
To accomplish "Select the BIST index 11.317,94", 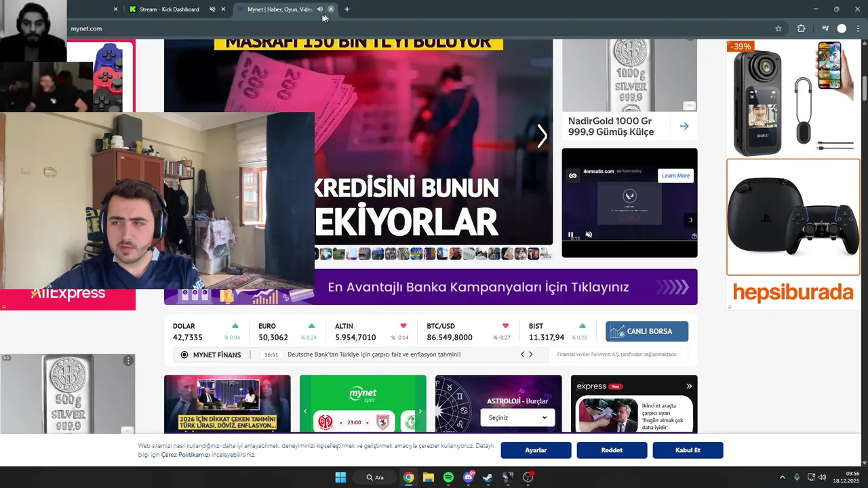I will 547,338.
